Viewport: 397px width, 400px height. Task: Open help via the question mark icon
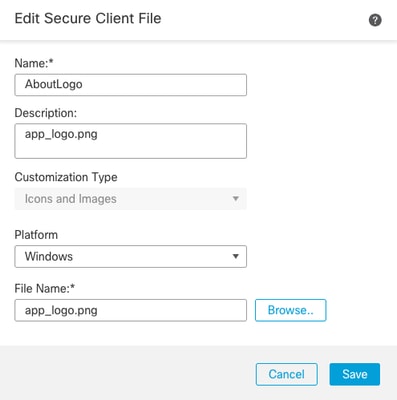click(375, 20)
